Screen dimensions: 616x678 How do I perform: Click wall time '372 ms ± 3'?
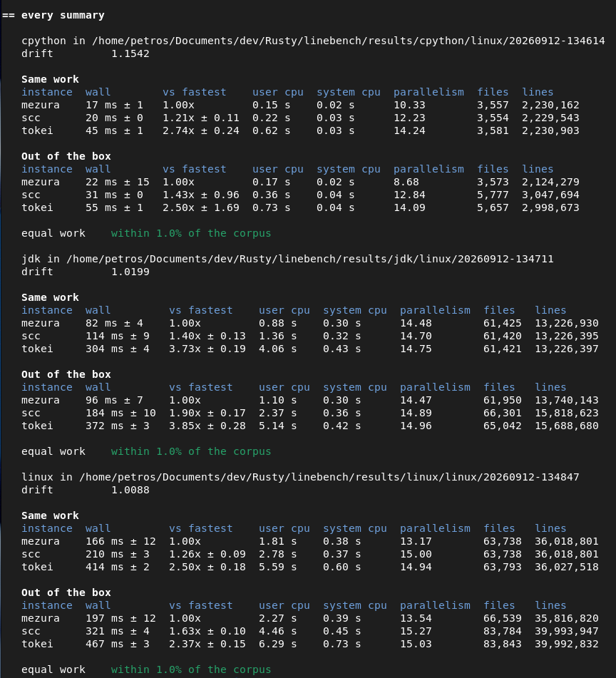118,426
